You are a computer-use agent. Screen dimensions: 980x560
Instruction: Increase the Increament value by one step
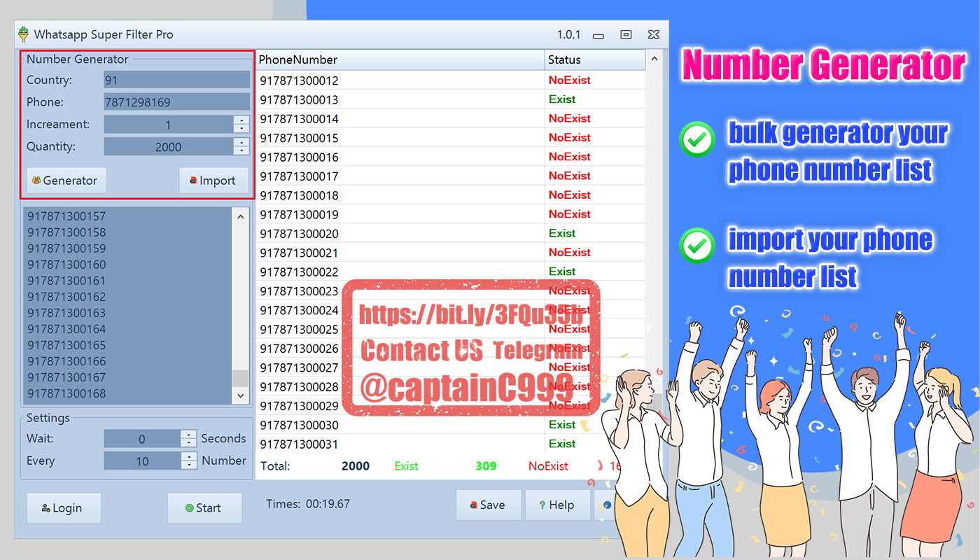[x=241, y=120]
